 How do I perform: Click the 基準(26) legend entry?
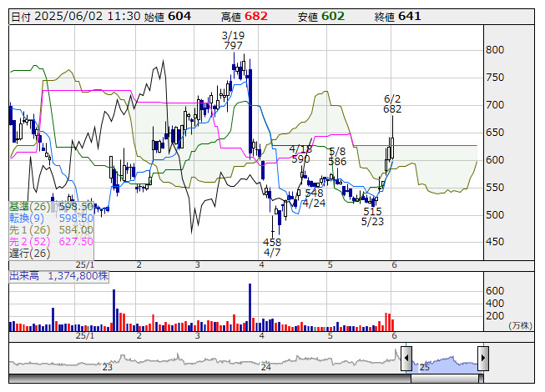click(51, 207)
